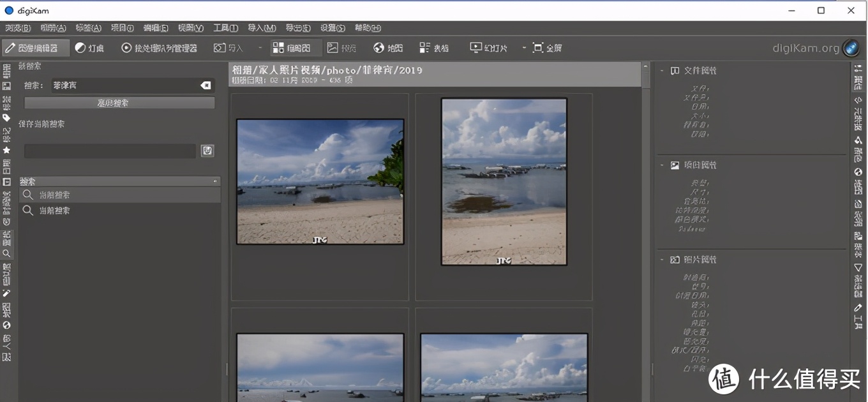Image resolution: width=868 pixels, height=402 pixels.
Task: Collapse the Photograph Properties section
Action: click(662, 260)
